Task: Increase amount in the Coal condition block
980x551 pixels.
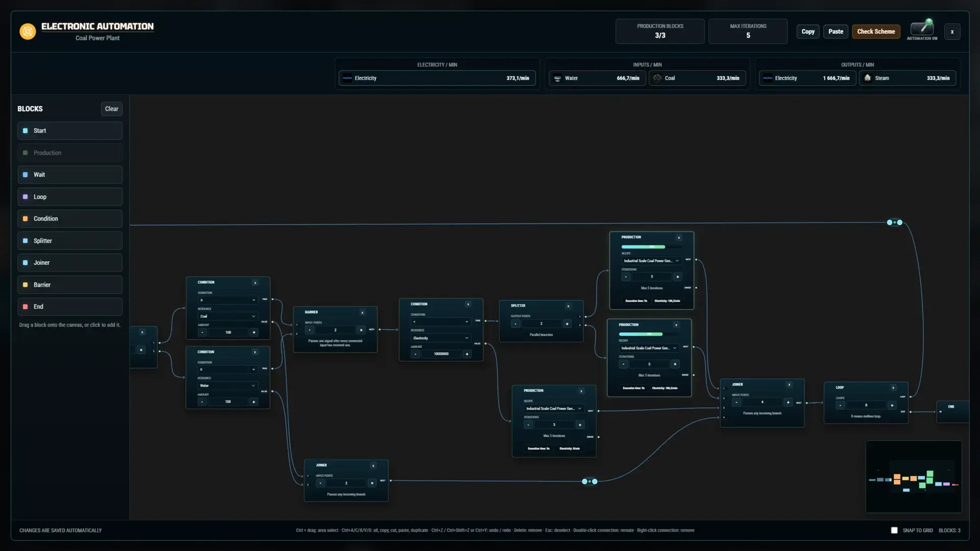Action: [254, 332]
